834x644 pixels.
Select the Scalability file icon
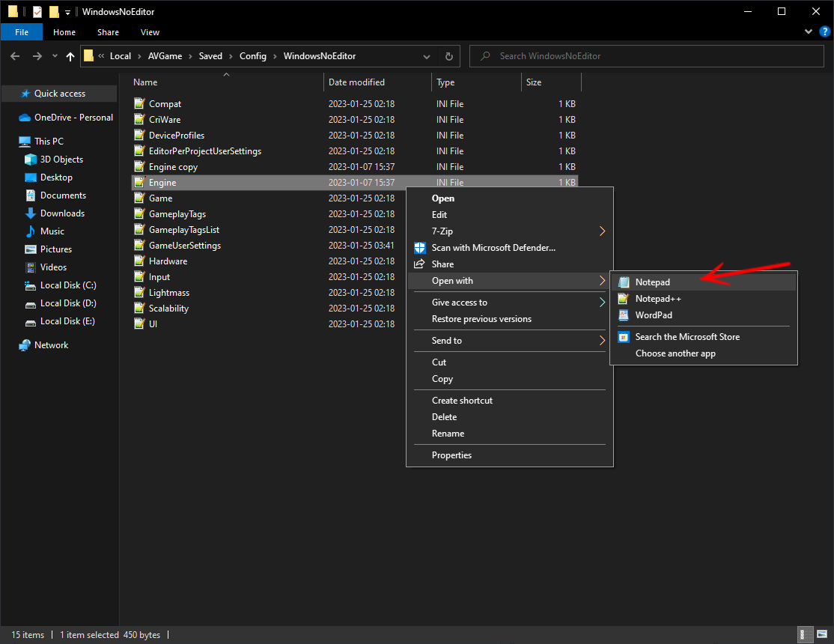tap(139, 308)
